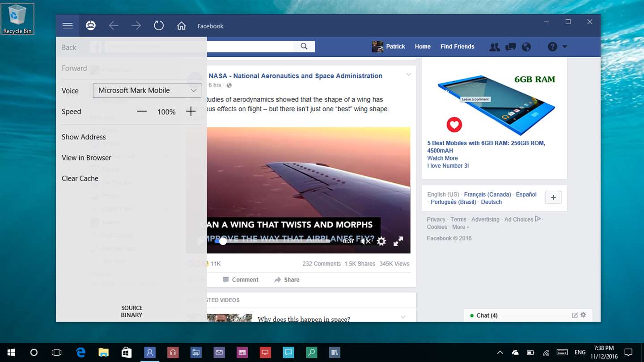Open the Facebook help question mark
The height and width of the screenshot is (362, 644).
tap(553, 47)
